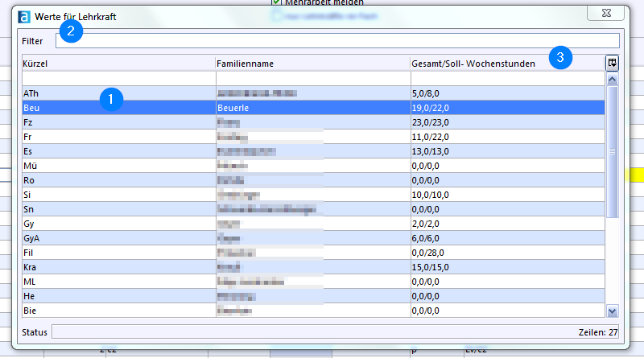Click the vertical scrollbar thumb
Screen dimensions: 644x358
612,151
